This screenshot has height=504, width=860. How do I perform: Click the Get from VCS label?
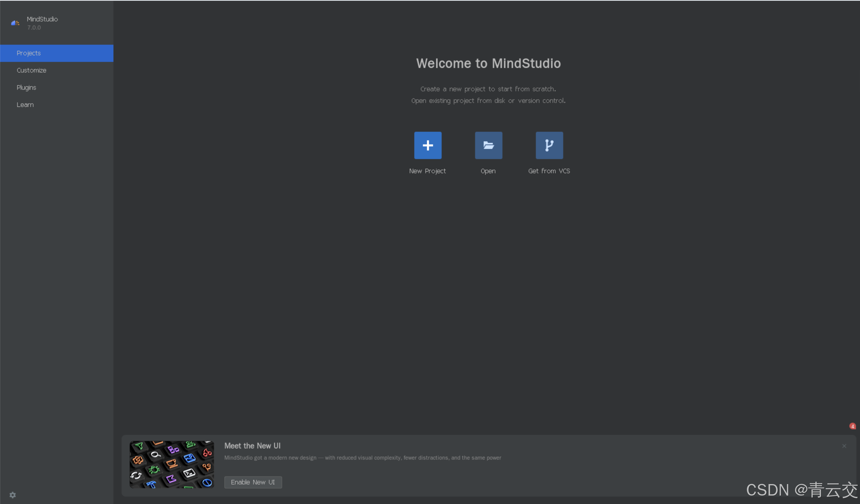(549, 171)
